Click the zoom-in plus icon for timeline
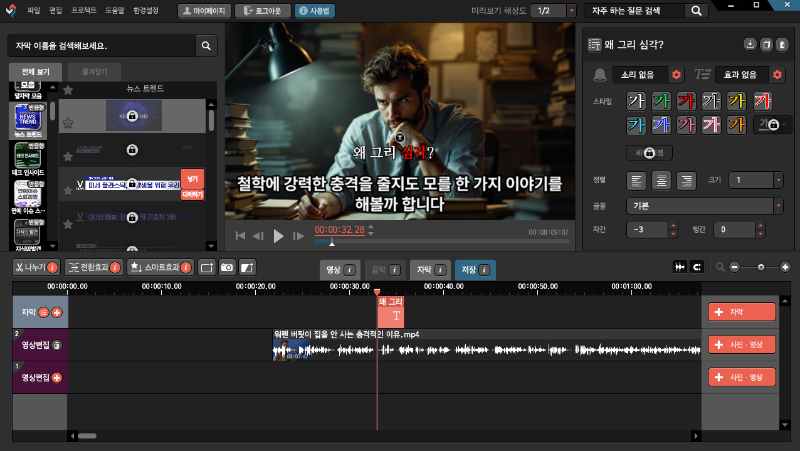The width and height of the screenshot is (800, 451). point(785,267)
